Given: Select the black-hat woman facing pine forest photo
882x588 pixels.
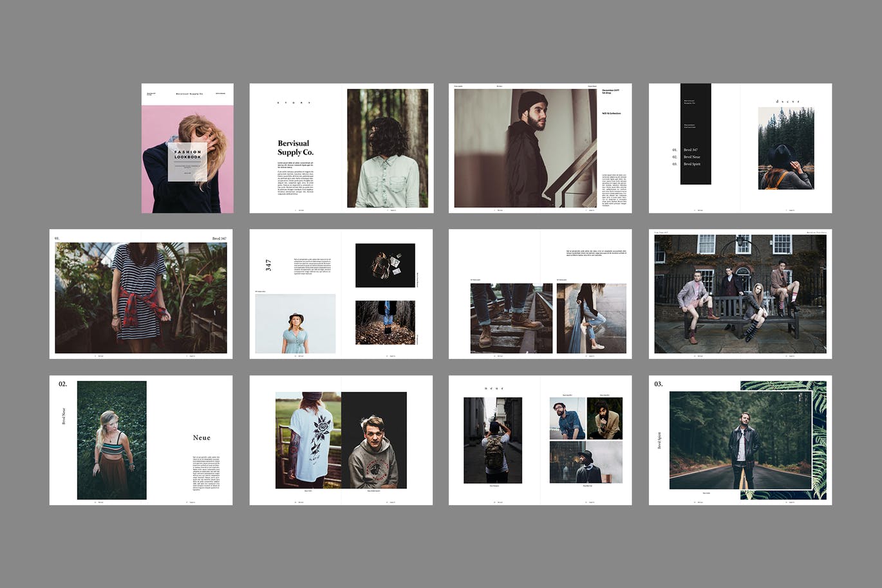Looking at the screenshot, I should pos(785,148).
